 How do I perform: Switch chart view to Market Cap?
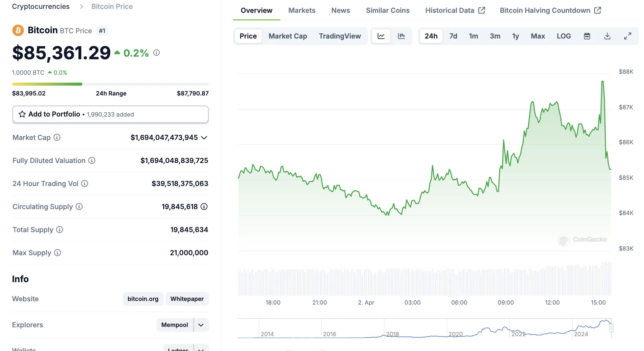288,36
